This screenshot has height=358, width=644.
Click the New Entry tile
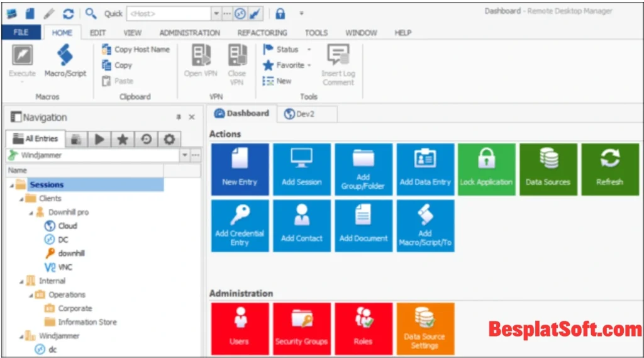point(240,169)
